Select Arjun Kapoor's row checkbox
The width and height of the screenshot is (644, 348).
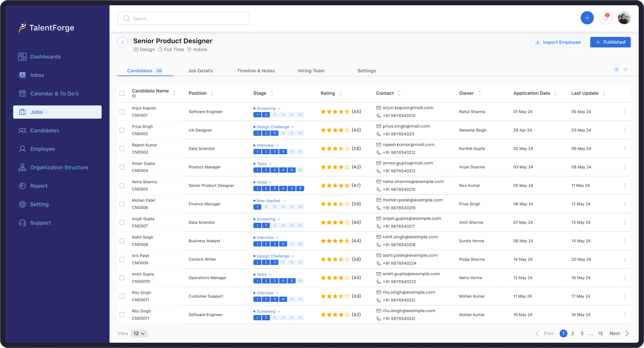pyautogui.click(x=122, y=112)
